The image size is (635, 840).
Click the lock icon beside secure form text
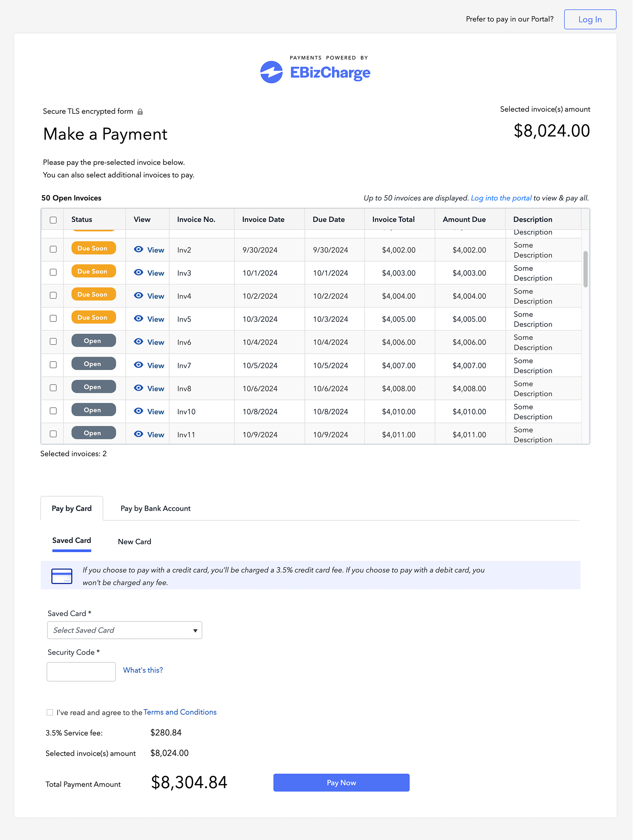click(140, 112)
